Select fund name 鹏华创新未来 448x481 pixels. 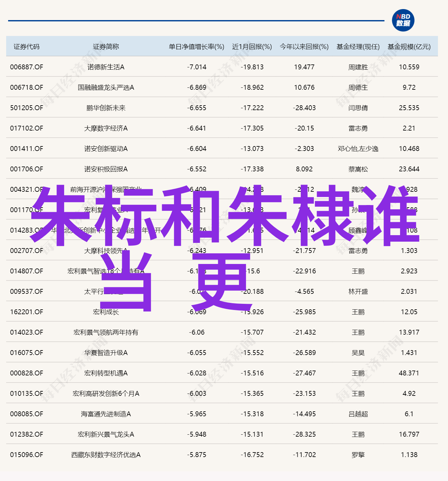tap(106, 108)
